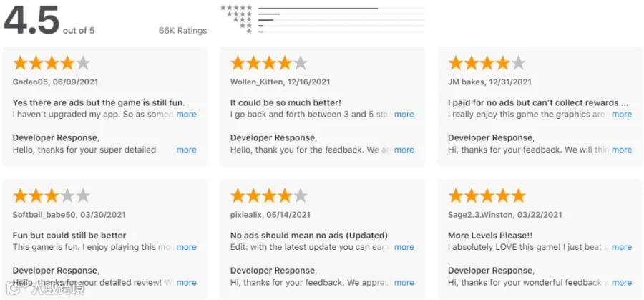Click star rating on JM bakes' review
Viewport: 644px width, 300px height.
[x=487, y=63]
